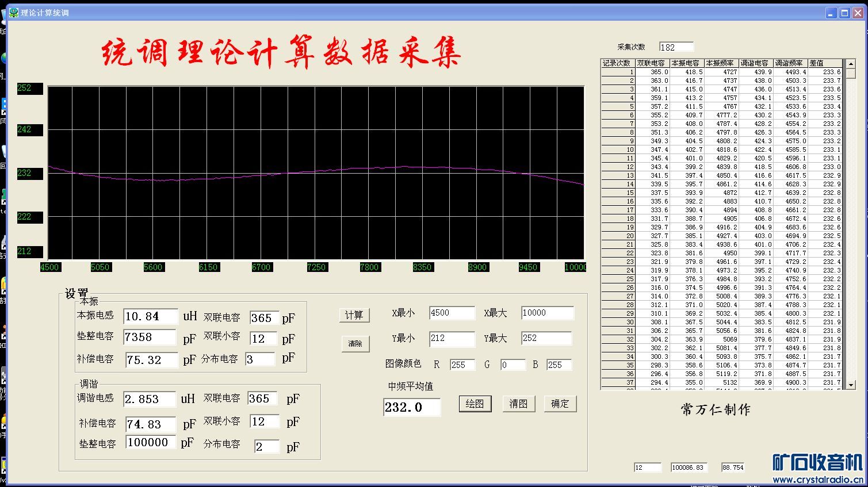The image size is (868, 487).
Task: Click the app icon in the title bar
Action: [14, 13]
